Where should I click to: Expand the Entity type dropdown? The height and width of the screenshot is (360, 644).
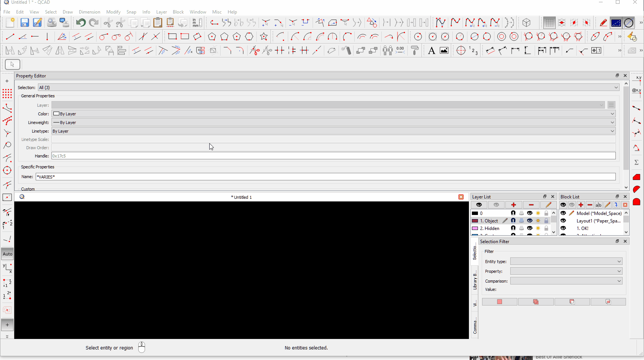point(566,261)
